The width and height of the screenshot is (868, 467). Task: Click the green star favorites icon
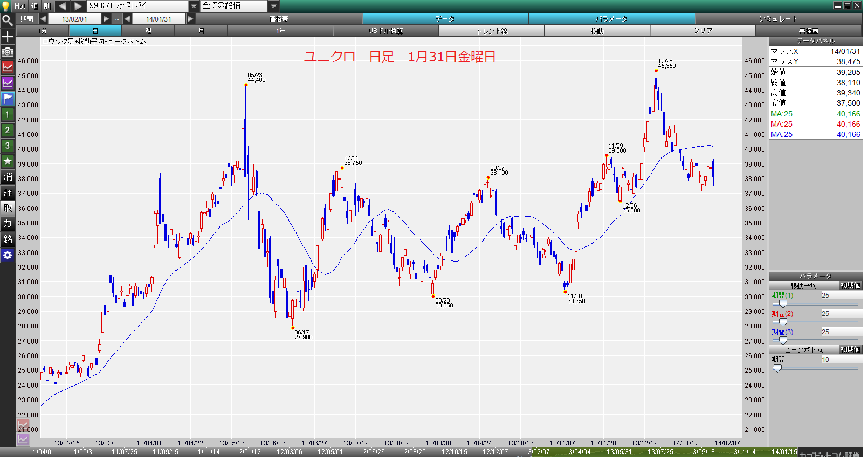pos(8,161)
